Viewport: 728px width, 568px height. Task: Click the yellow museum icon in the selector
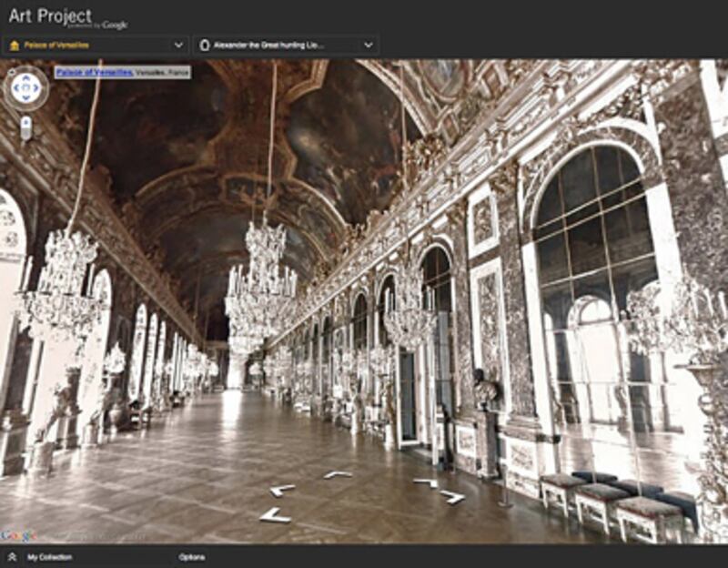(x=14, y=45)
